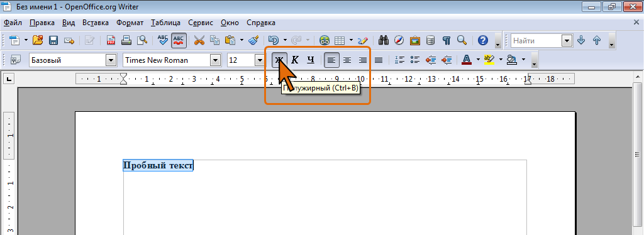Click the Print file icon

(126, 40)
